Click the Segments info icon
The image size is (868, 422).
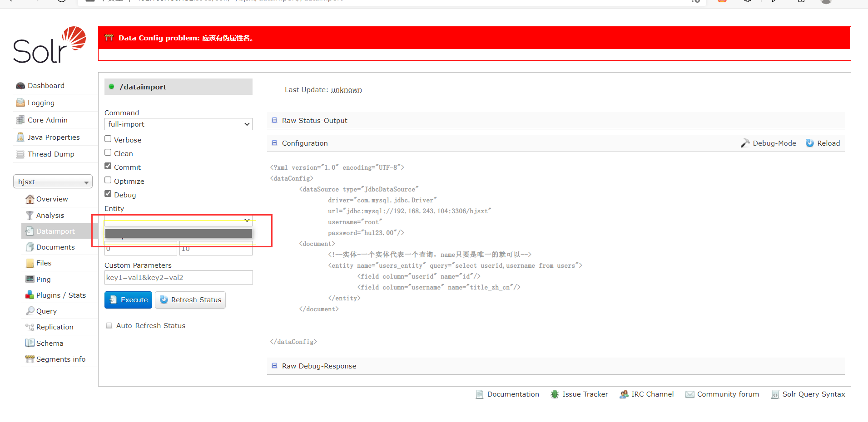[30, 359]
